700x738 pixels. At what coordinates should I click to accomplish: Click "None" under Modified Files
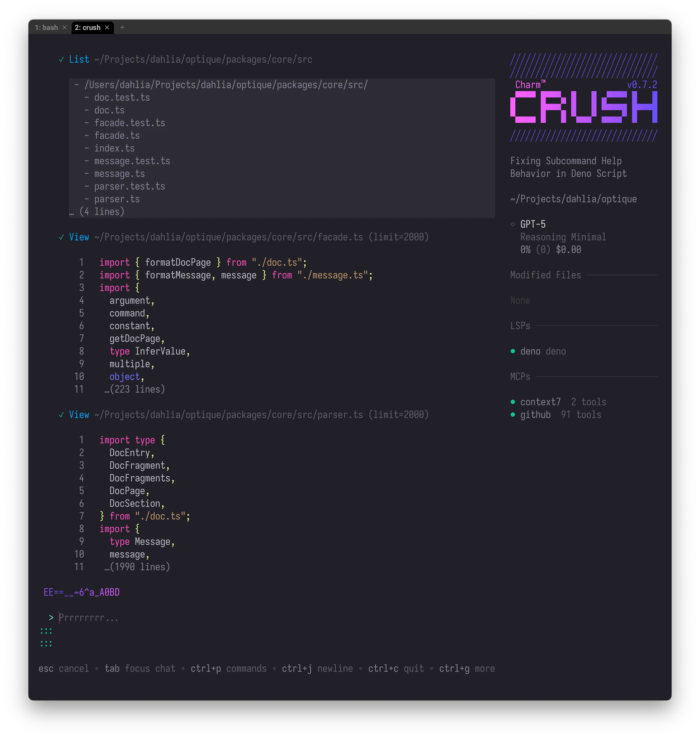pos(520,300)
